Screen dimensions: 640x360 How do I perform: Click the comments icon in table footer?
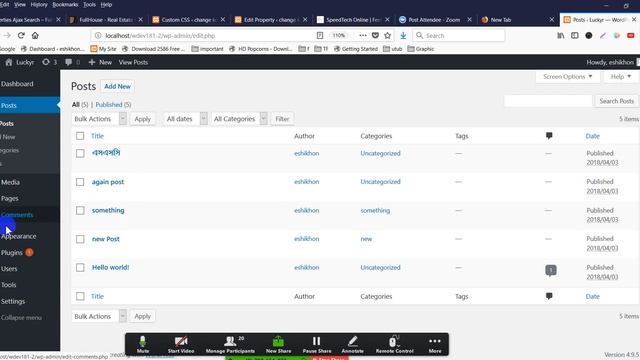549,296
